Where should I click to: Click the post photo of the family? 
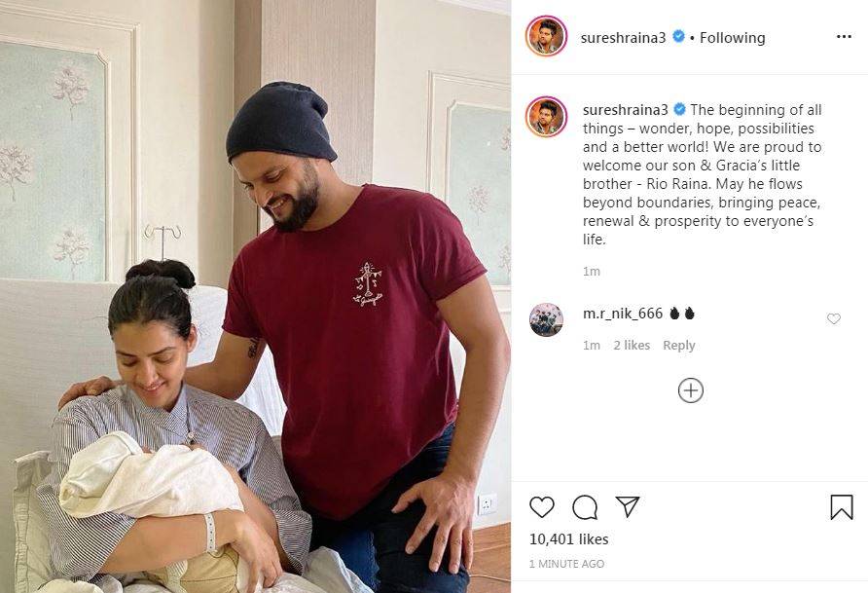point(255,296)
